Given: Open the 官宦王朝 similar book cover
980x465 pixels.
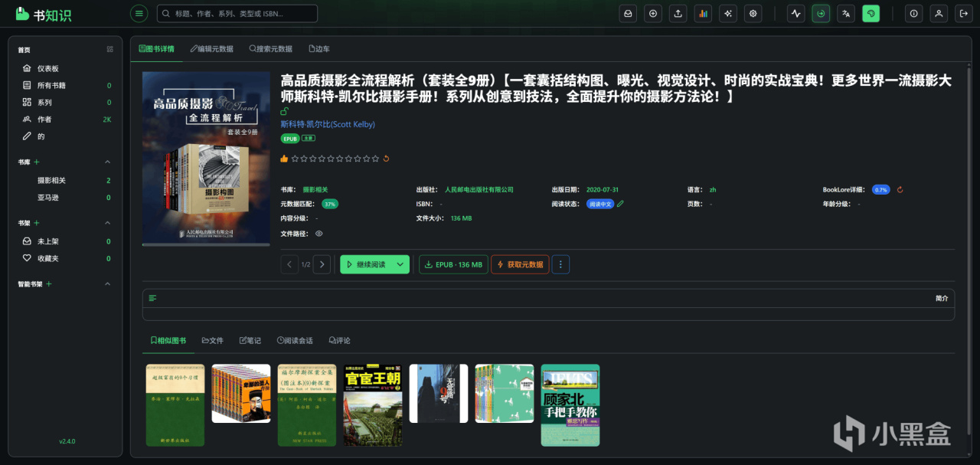Looking at the screenshot, I should (373, 404).
